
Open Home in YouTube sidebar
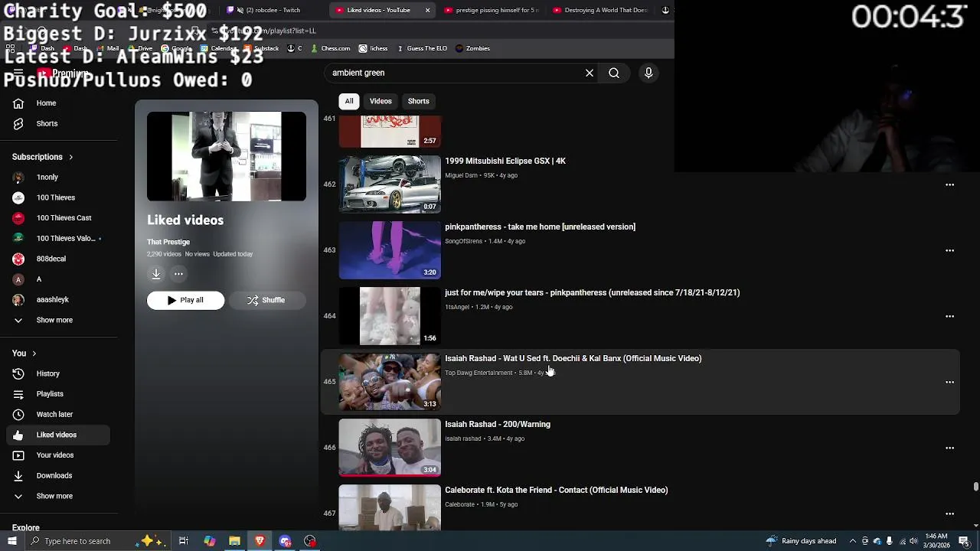click(58, 103)
